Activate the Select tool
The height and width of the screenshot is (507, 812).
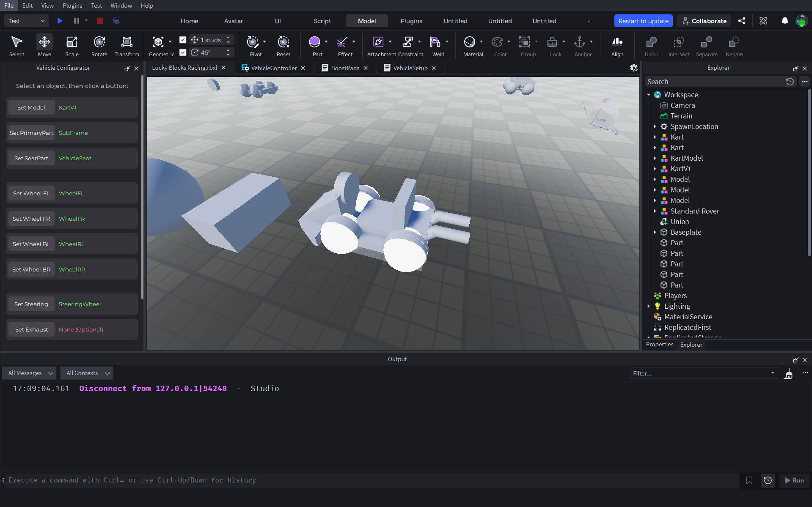click(17, 46)
